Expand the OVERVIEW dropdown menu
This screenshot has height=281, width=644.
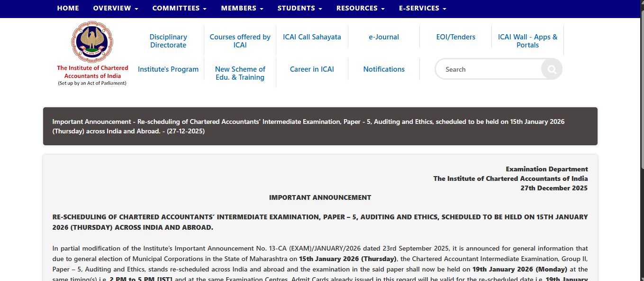click(115, 8)
